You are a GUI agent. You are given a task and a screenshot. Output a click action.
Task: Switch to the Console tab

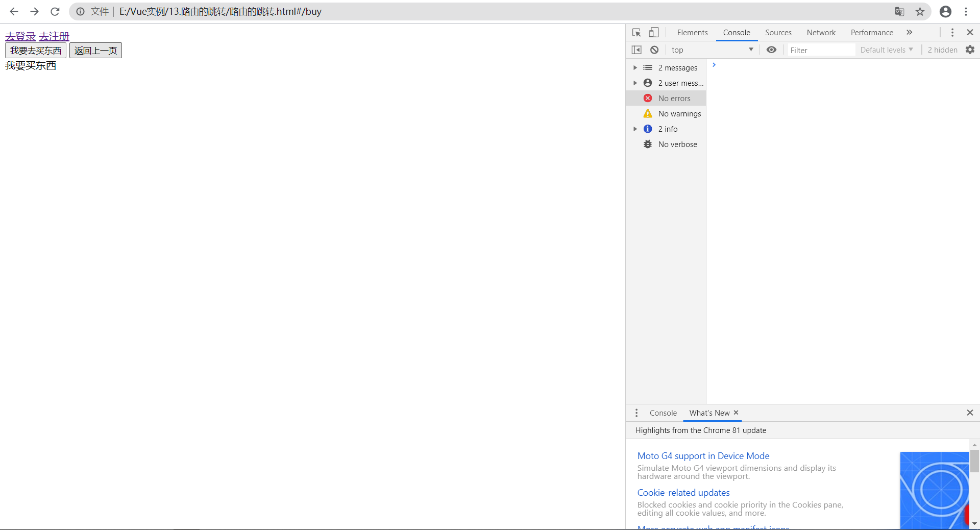click(x=737, y=32)
